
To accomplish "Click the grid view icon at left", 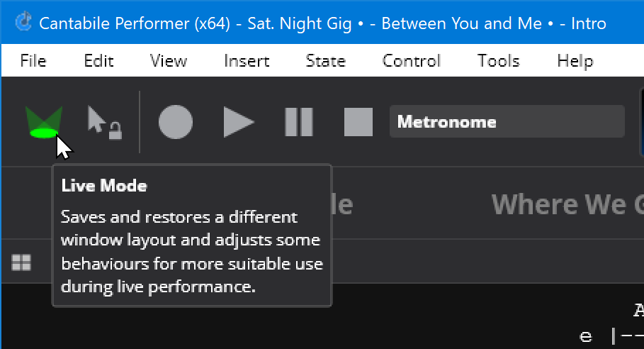I will [21, 262].
